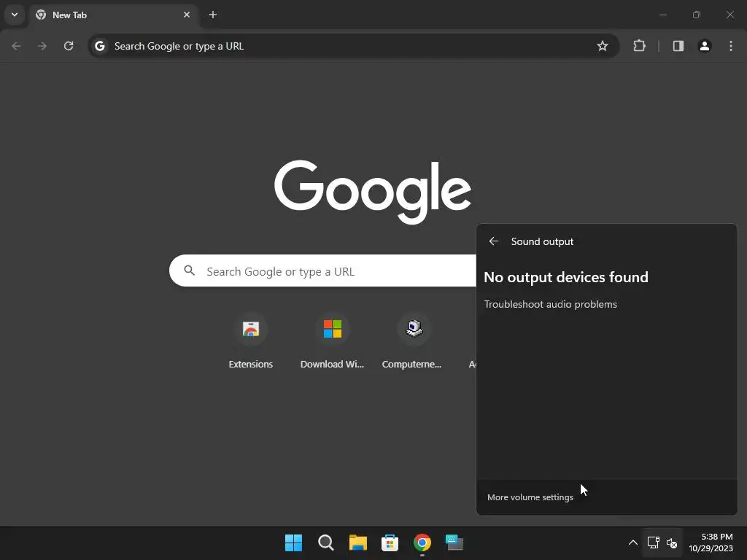
Task: Go forward with browser forward arrow
Action: point(42,46)
